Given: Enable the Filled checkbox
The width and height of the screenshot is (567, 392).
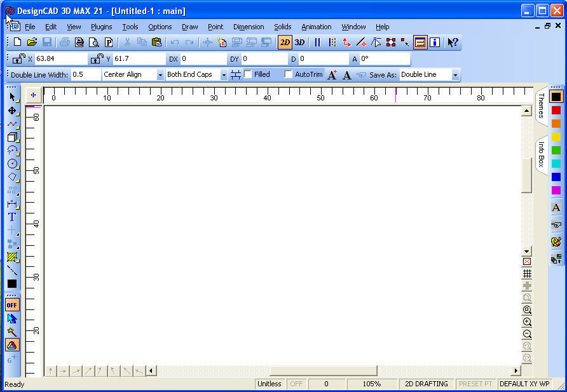Looking at the screenshot, I should click(248, 74).
